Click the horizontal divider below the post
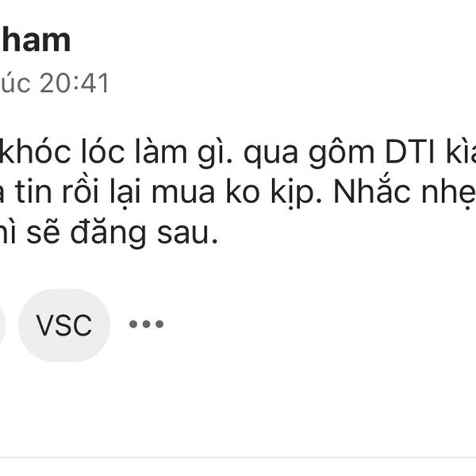The height and width of the screenshot is (476, 476). (238, 457)
